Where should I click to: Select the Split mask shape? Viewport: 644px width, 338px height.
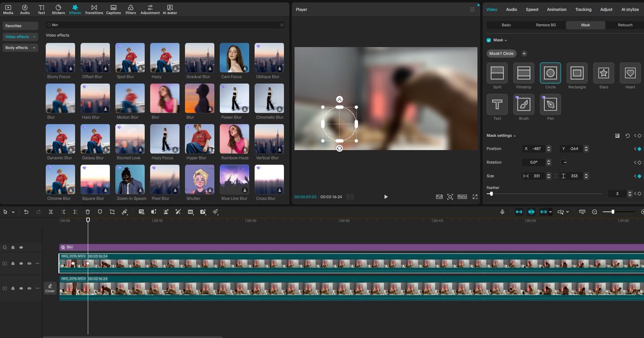(497, 73)
